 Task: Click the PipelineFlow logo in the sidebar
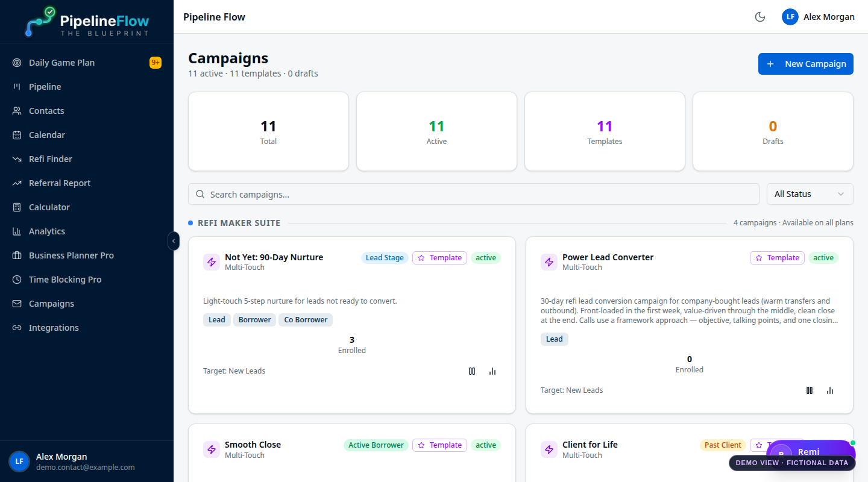click(87, 22)
